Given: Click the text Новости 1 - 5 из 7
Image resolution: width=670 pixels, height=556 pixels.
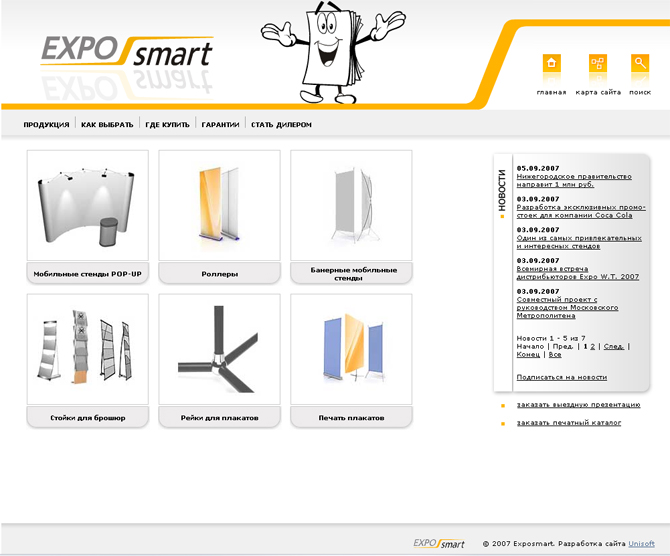Looking at the screenshot, I should coord(551,338).
